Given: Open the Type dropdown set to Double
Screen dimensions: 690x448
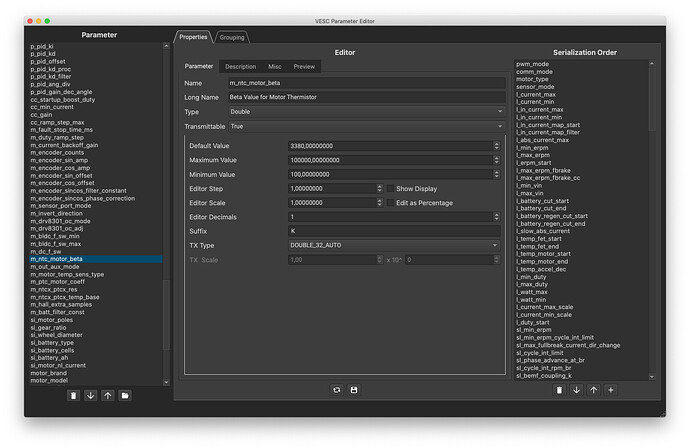Looking at the screenshot, I should point(366,112).
